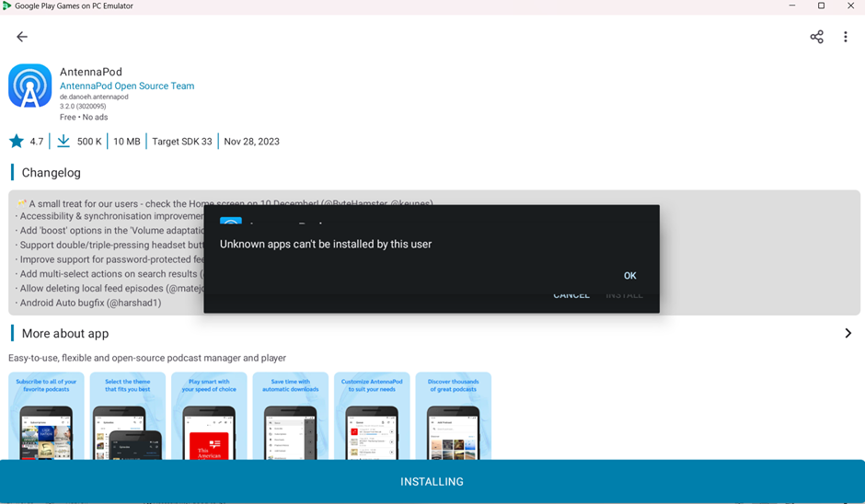Image resolution: width=865 pixels, height=504 pixels.
Task: Click the 3.2.0 (3020095) version text
Action: (x=83, y=107)
